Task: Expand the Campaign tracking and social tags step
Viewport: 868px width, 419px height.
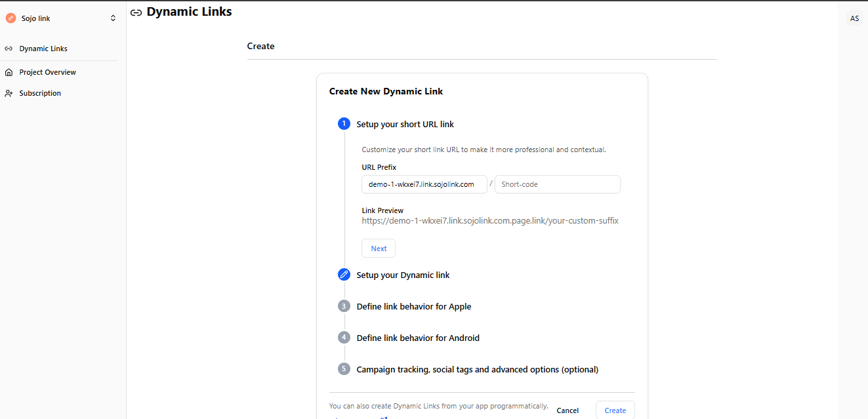Action: [x=477, y=369]
